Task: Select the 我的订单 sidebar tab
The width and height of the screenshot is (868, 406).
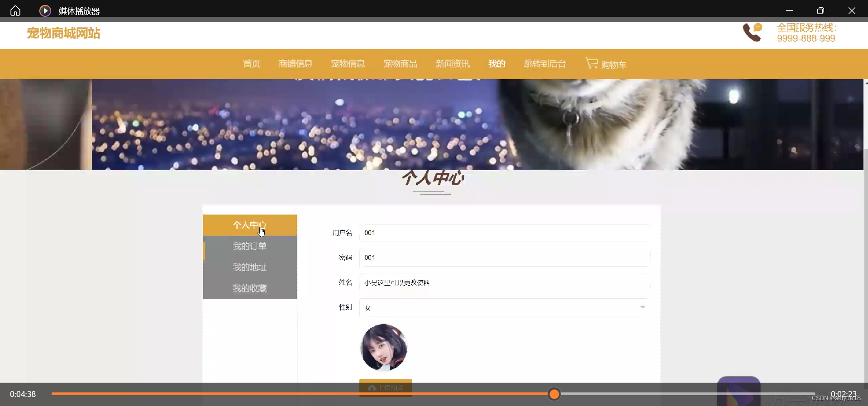Action: 250,246
